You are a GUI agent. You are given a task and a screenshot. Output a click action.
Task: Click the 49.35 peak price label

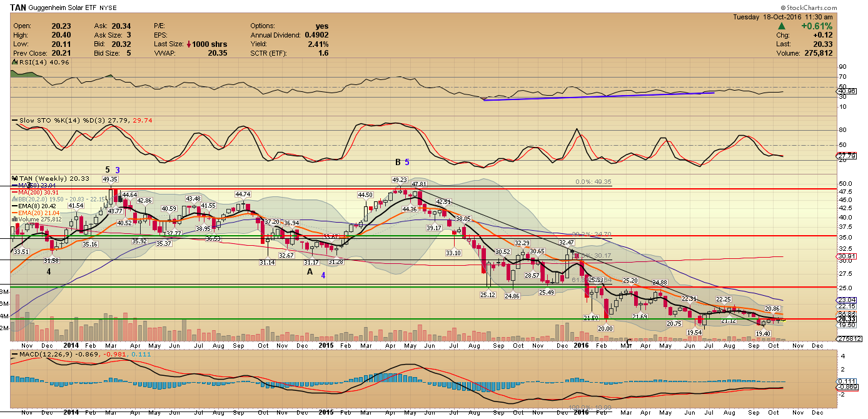click(110, 179)
